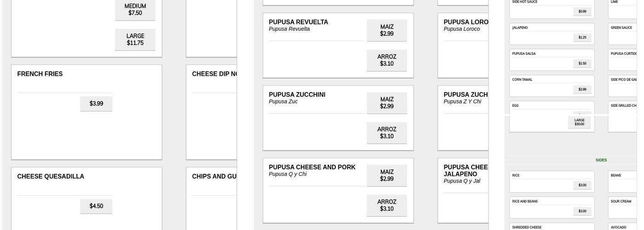Add French Fries for $3.99
Viewport: 644px width, 230px height.
point(96,103)
